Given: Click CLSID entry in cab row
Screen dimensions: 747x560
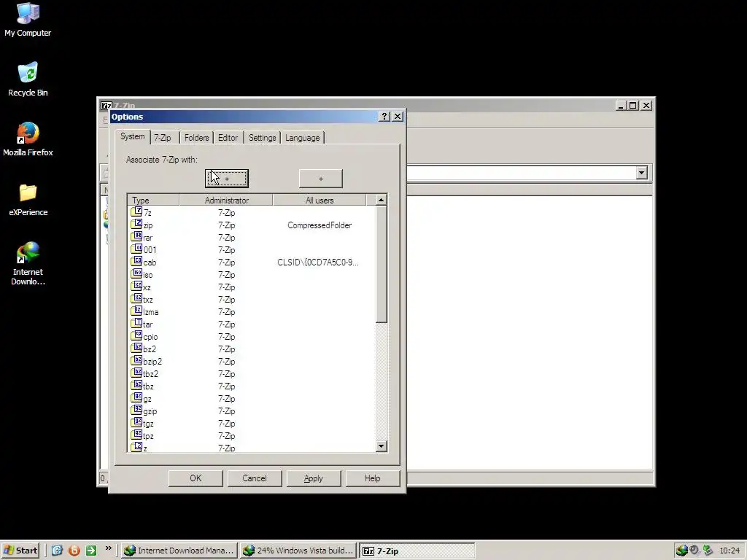Looking at the screenshot, I should coord(318,262).
